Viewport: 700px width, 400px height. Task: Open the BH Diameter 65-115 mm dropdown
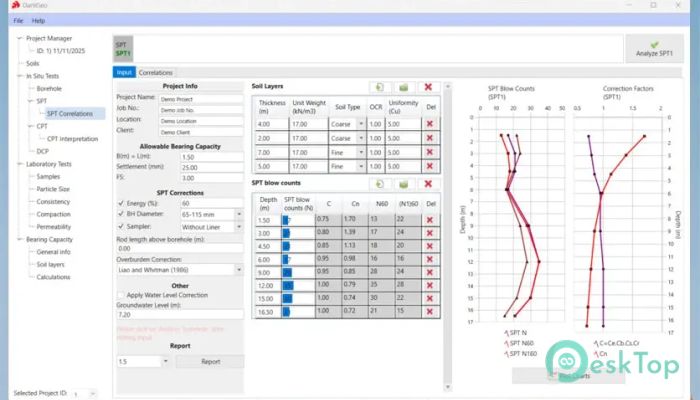coord(239,215)
